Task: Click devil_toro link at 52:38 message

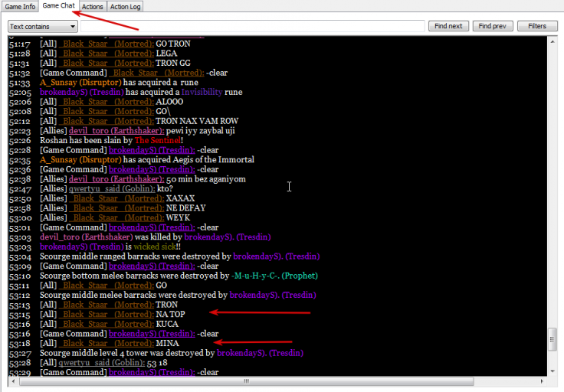Action: (116, 179)
